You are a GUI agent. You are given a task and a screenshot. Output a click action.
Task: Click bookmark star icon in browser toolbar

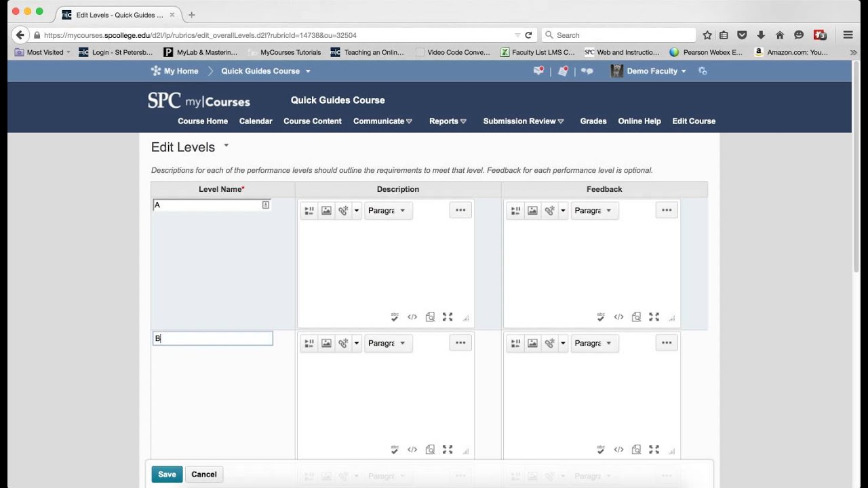coord(707,35)
